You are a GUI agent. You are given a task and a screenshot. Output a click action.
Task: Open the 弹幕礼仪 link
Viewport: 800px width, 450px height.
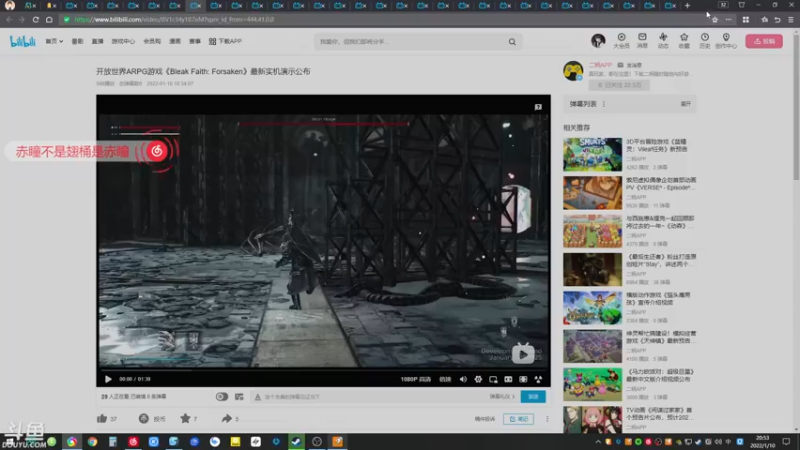[502, 396]
